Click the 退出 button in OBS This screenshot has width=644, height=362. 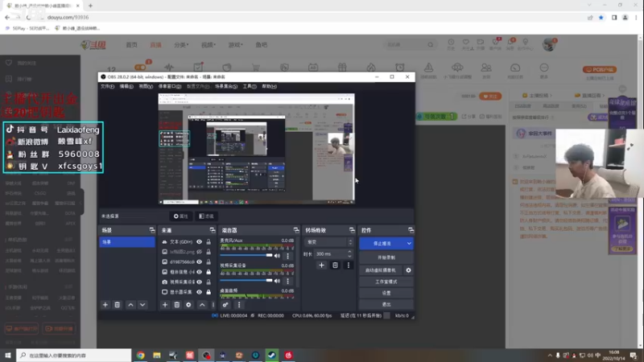(x=386, y=305)
